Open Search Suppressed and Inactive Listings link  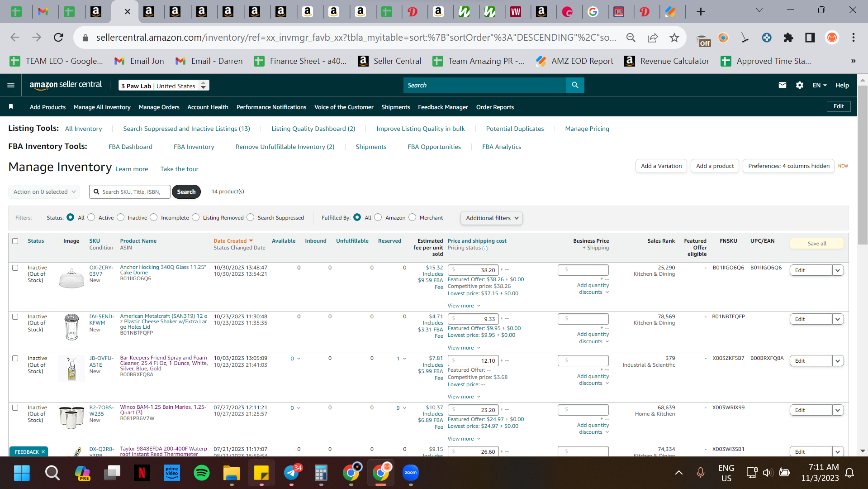coord(187,129)
